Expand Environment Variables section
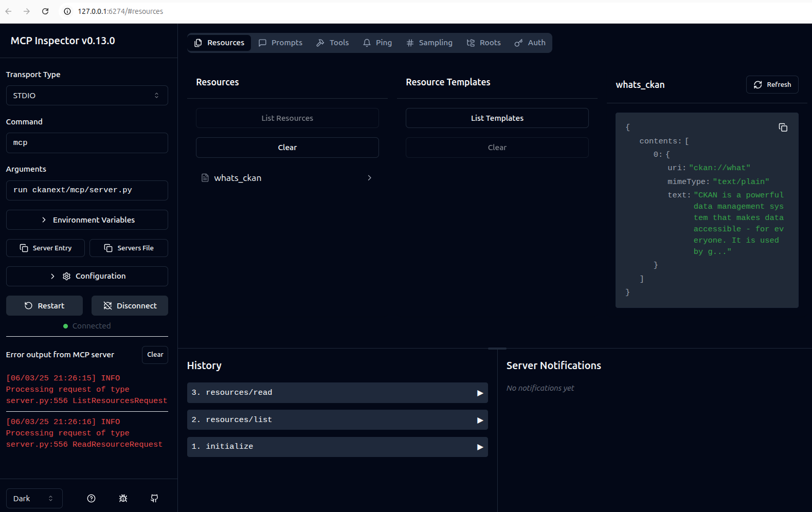812x512 pixels. 87,220
